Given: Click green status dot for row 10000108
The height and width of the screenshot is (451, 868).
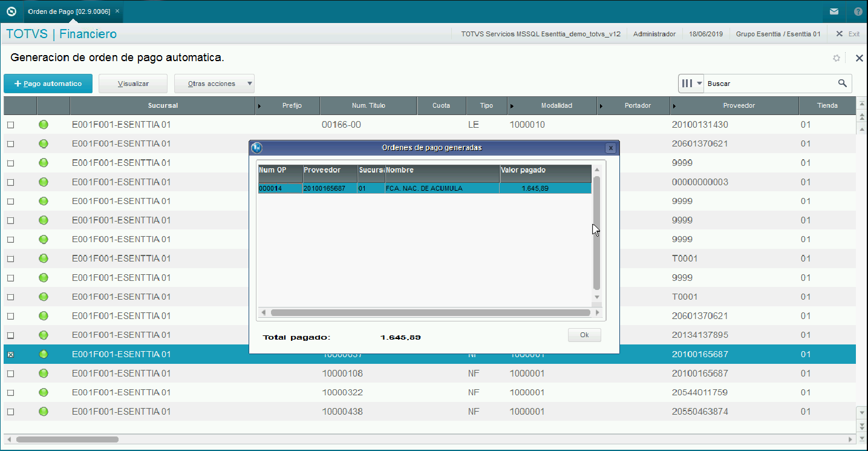Looking at the screenshot, I should coord(44,374).
